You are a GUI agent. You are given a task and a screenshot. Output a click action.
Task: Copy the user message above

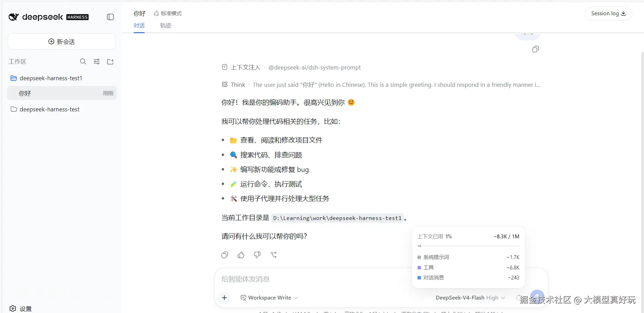[x=536, y=49]
